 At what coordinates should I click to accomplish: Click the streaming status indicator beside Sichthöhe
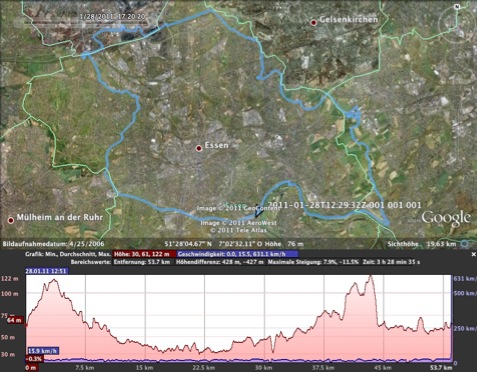pyautogui.click(x=464, y=244)
